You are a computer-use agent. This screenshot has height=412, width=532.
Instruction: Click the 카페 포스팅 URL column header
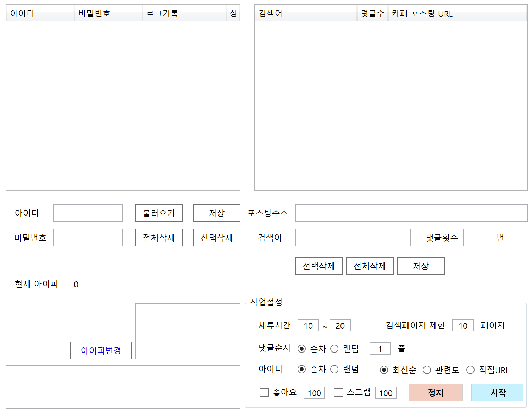[457, 13]
